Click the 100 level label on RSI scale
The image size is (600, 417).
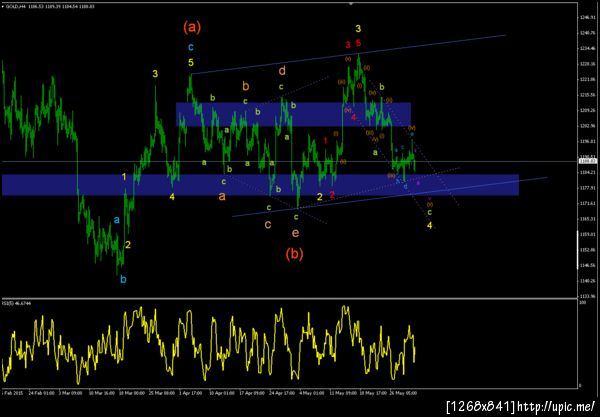583,303
